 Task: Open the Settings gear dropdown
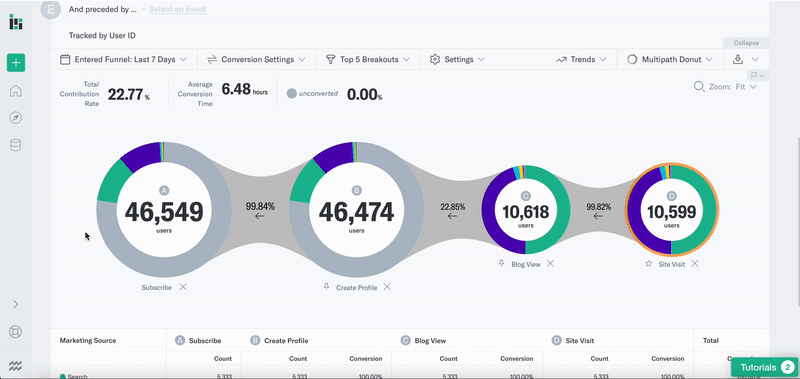(x=457, y=60)
